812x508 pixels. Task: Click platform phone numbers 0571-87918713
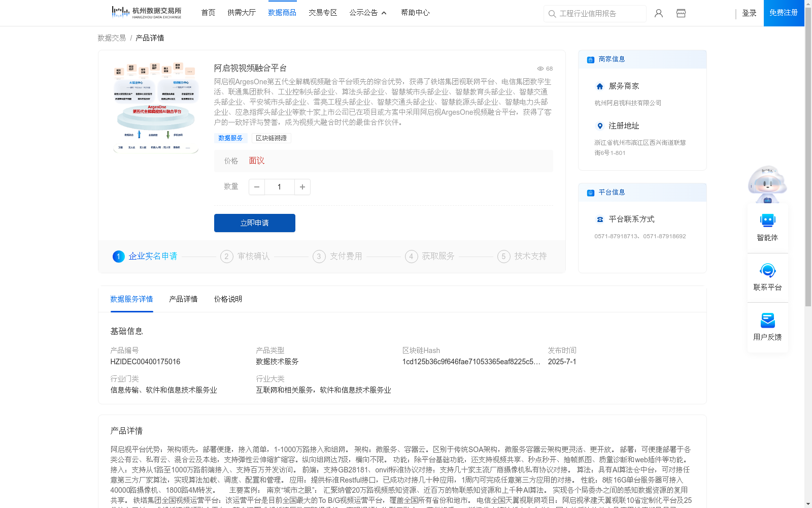pyautogui.click(x=640, y=236)
